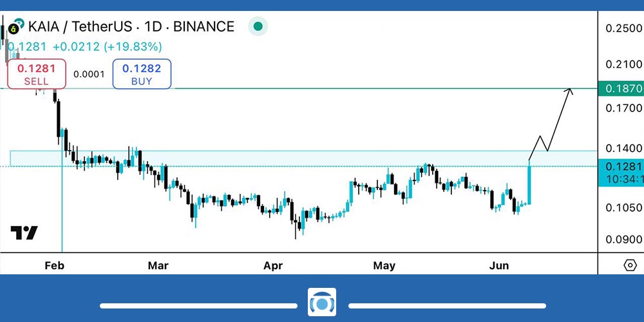Click the green market status dot
The width and height of the screenshot is (644, 322).
[x=258, y=27]
